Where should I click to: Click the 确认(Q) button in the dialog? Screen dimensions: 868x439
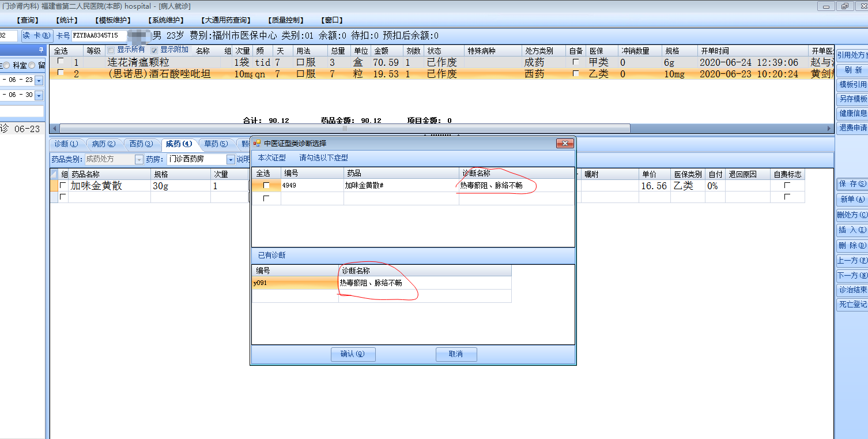click(x=353, y=354)
